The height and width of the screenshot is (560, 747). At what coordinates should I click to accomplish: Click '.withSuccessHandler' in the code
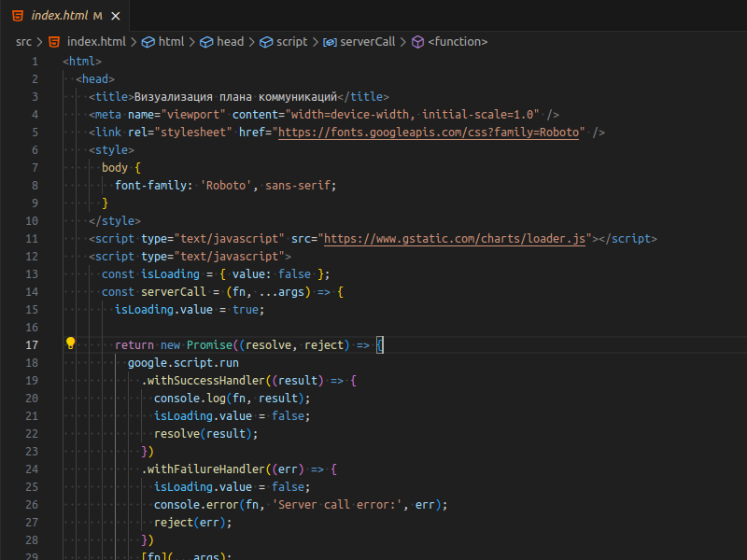[x=203, y=381]
